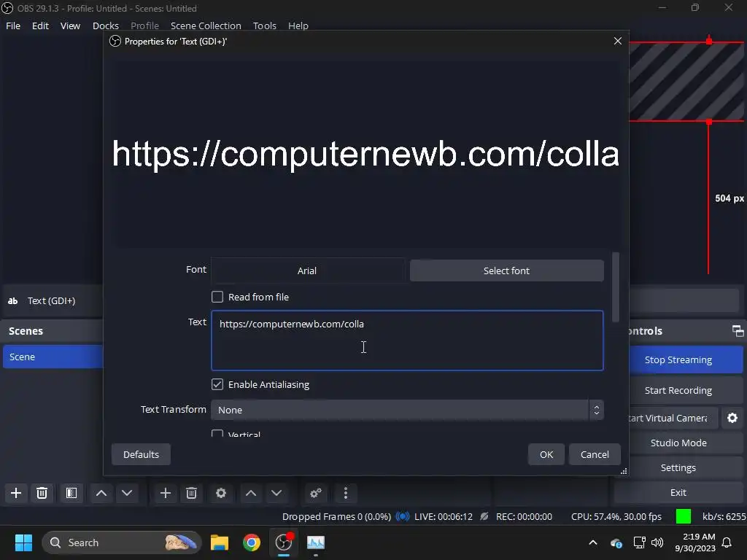The height and width of the screenshot is (560, 747).
Task: Add a new scene with plus icon
Action: [16, 493]
